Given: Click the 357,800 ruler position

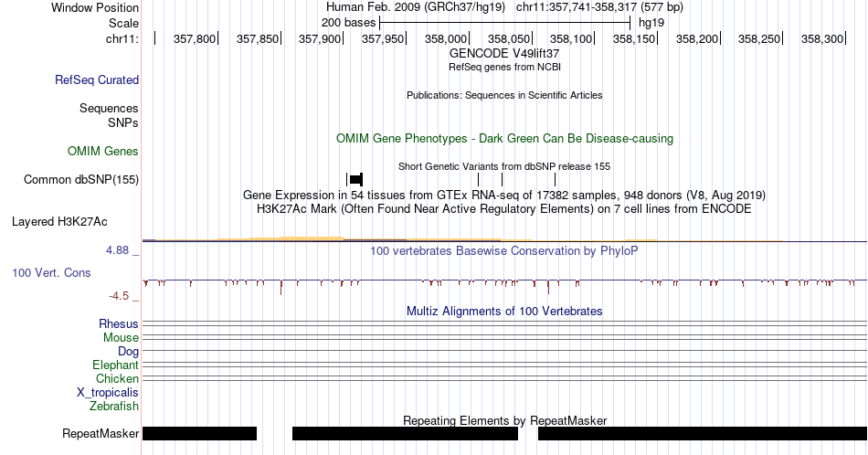Looking at the screenshot, I should tap(195, 38).
